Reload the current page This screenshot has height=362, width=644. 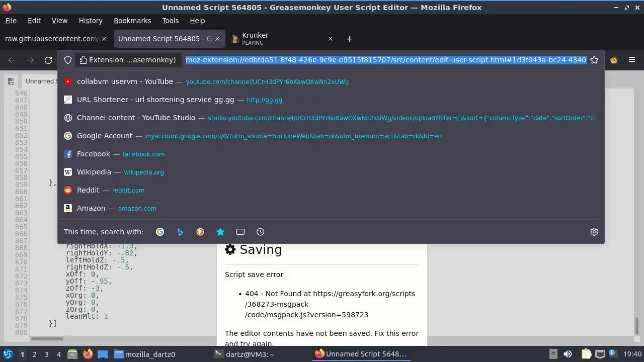pos(48,60)
